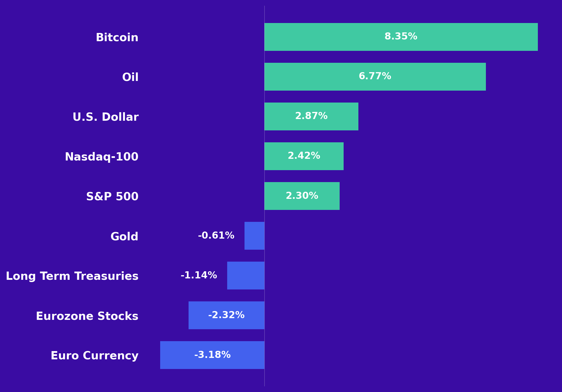The width and height of the screenshot is (562, 392).
Task: Click the -0.61% value label
Action: pos(216,235)
